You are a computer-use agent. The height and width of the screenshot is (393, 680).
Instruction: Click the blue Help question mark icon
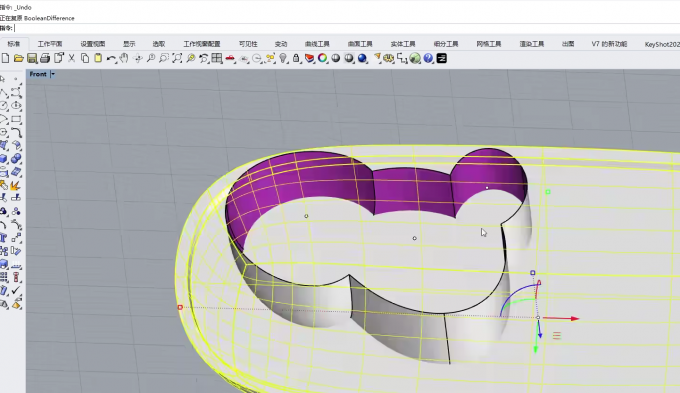428,58
